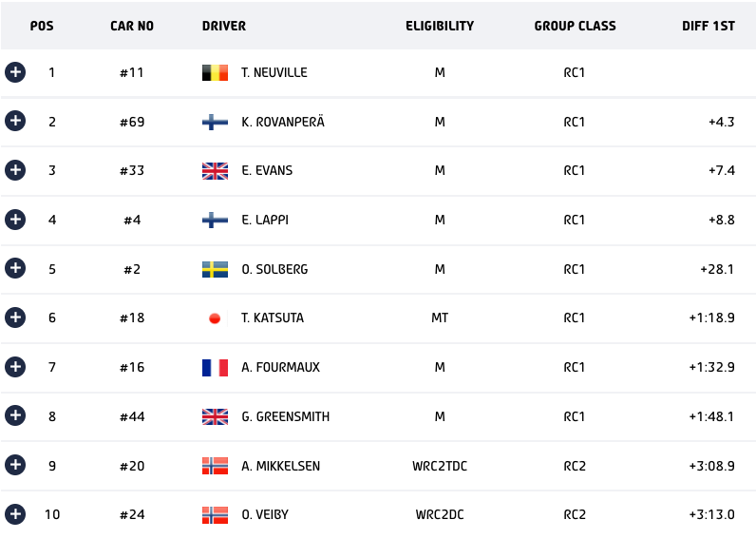
Task: Select driver name O. Veiby
Action: pos(265,515)
